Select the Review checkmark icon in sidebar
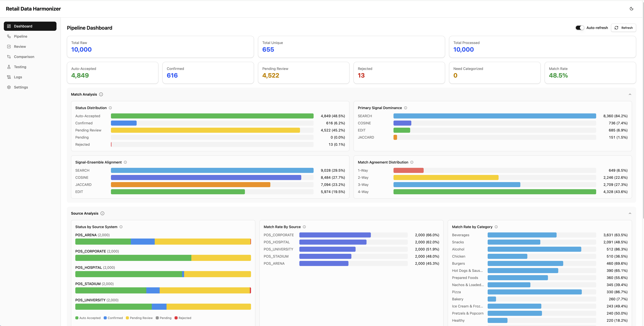Viewport: 644px width, 326px height. pos(9,46)
